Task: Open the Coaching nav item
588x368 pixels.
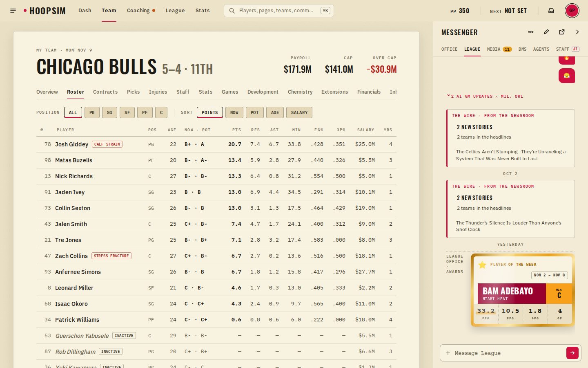Action: point(141,11)
